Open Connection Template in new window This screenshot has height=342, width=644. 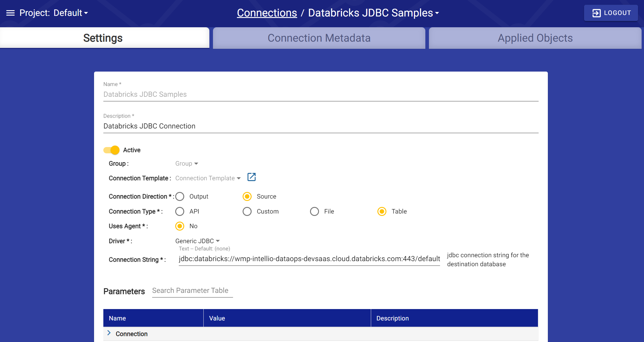251,177
